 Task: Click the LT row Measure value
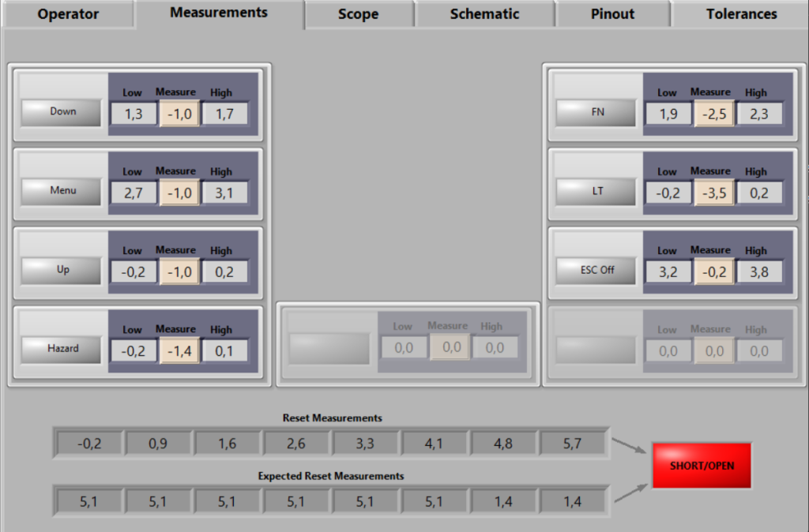click(x=714, y=193)
